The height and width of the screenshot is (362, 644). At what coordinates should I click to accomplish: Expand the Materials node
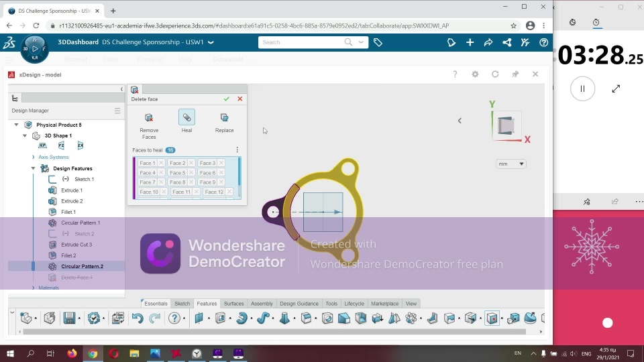point(34,288)
